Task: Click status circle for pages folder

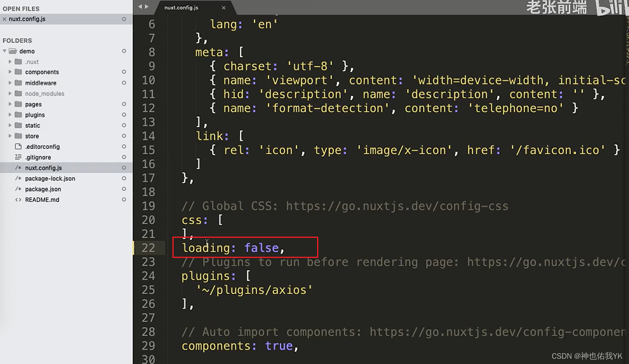Action: (124, 104)
